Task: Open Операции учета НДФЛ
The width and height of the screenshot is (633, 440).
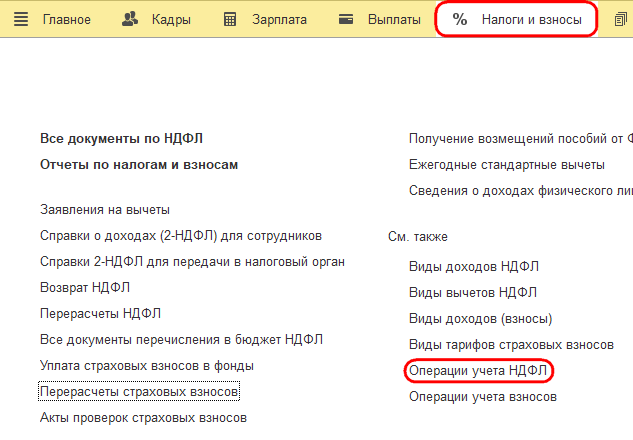Action: click(478, 371)
